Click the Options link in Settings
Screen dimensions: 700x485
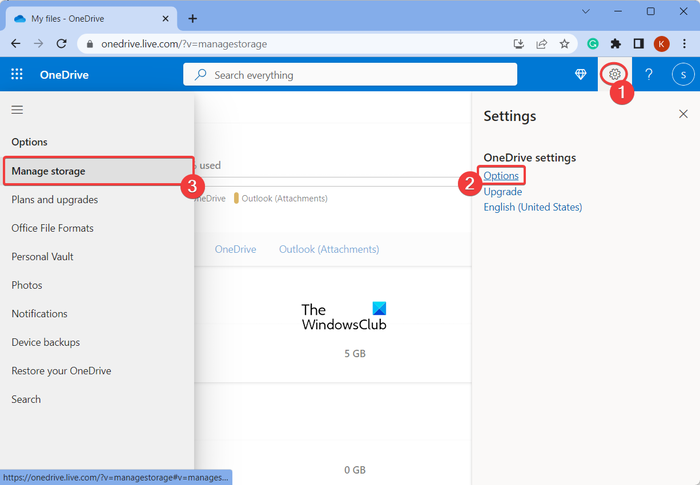pos(501,176)
